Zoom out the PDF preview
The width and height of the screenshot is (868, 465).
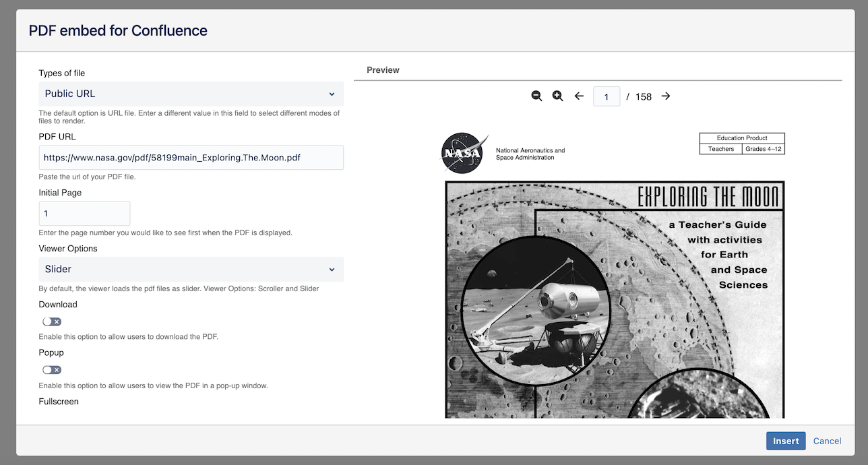click(x=536, y=96)
